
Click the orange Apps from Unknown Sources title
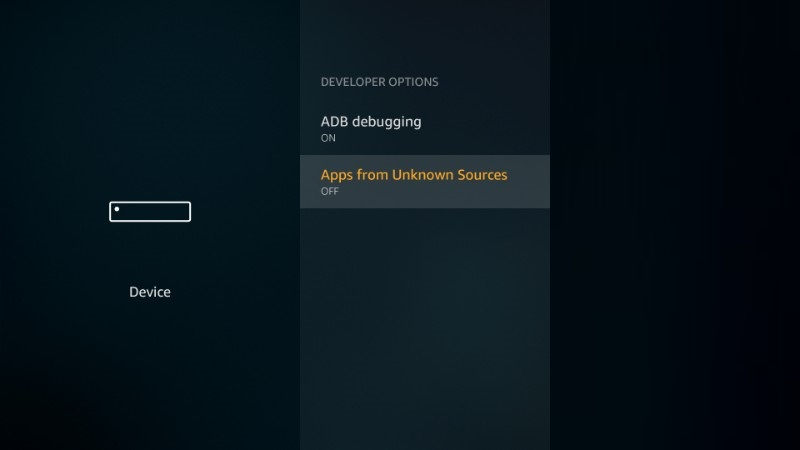point(414,175)
